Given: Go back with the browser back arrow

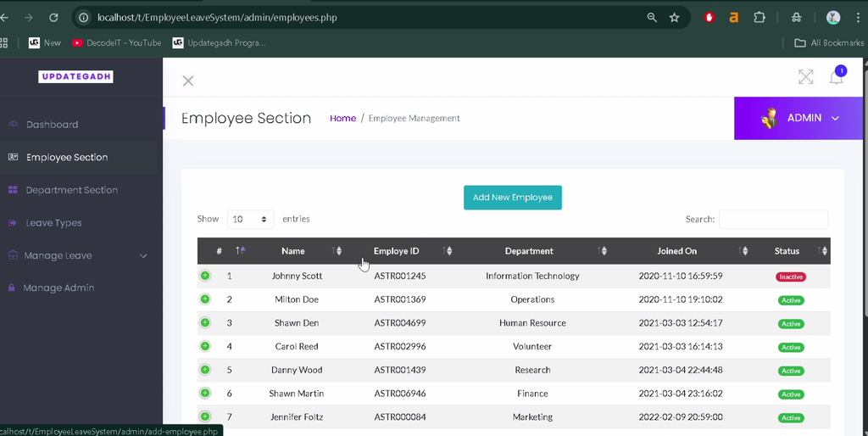Looking at the screenshot, I should [4, 18].
